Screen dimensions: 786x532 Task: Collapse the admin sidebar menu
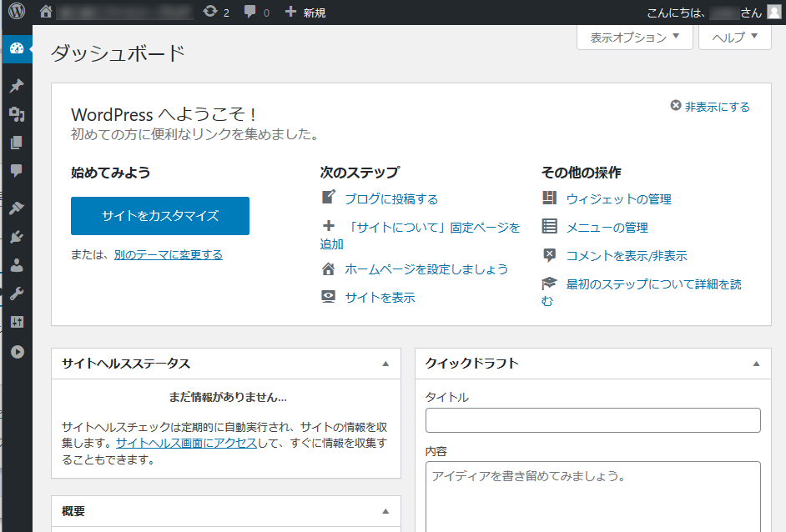tap(17, 351)
